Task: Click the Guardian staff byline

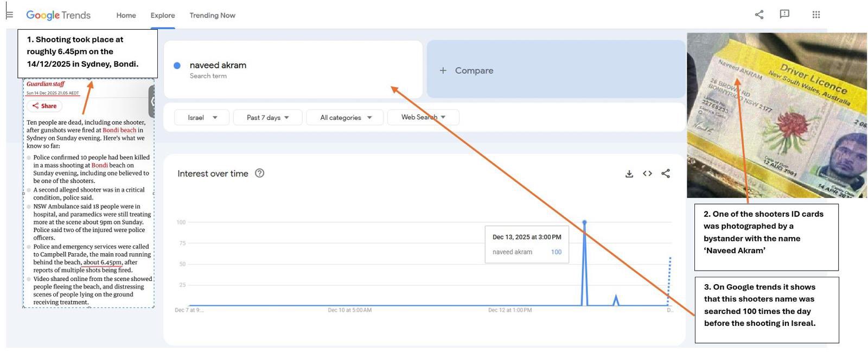Action: click(46, 84)
